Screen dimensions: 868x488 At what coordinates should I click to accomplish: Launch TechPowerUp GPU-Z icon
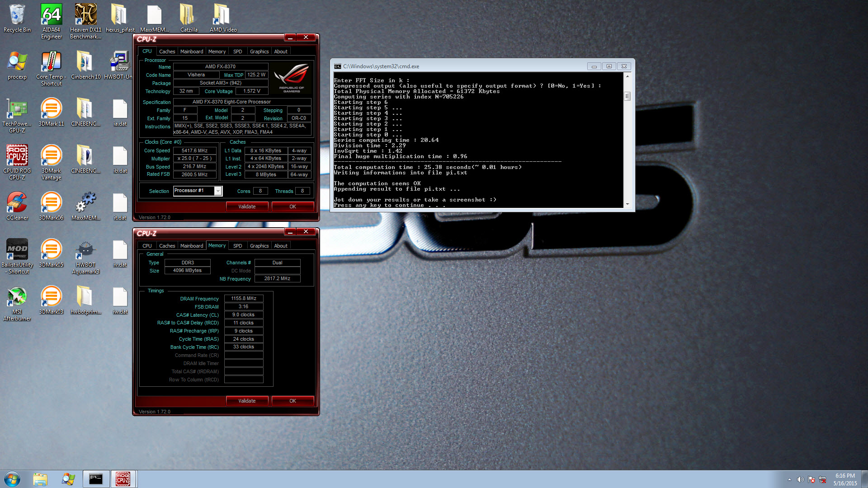click(17, 116)
